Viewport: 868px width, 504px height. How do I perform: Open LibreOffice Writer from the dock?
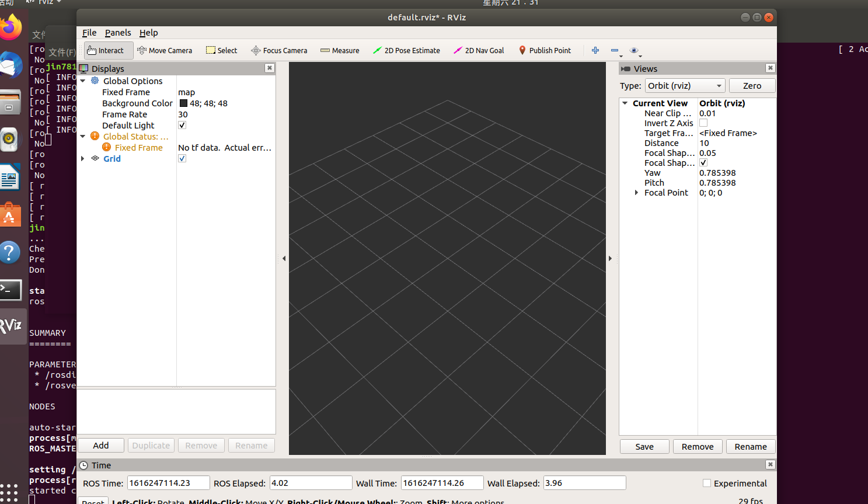pos(11,178)
